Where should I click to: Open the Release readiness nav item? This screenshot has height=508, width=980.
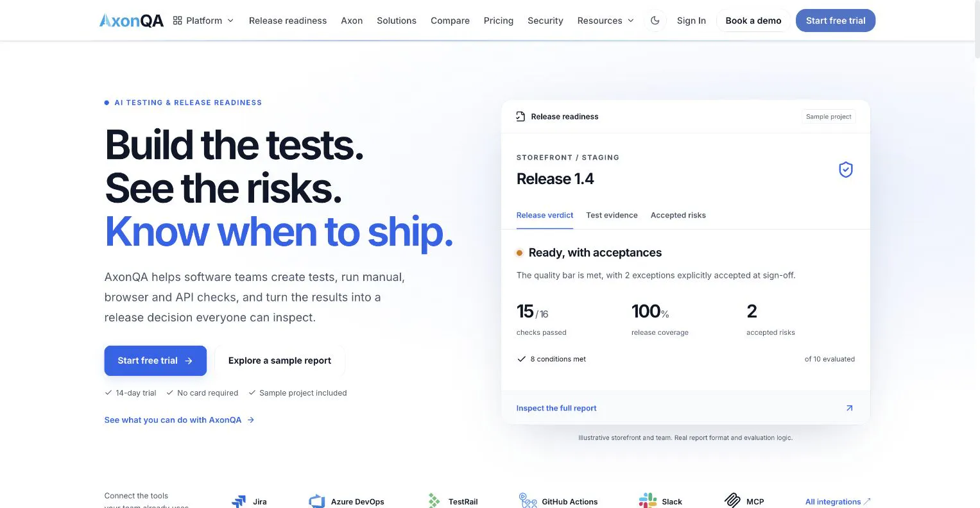coord(288,21)
